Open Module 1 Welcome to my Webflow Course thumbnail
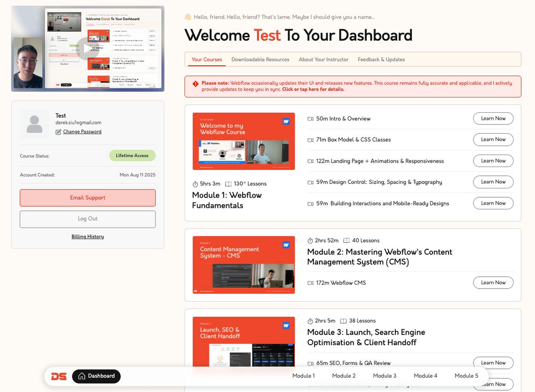535x392 pixels. pyautogui.click(x=244, y=141)
